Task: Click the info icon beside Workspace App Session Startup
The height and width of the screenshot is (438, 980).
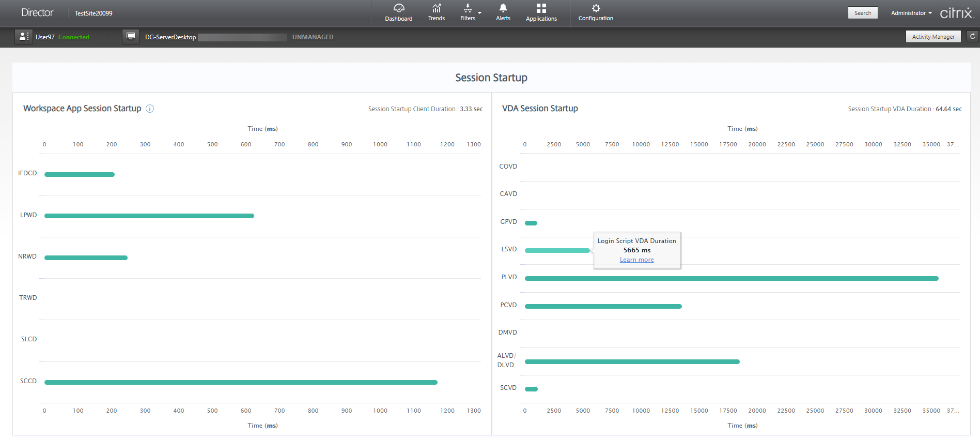Action: (x=150, y=109)
